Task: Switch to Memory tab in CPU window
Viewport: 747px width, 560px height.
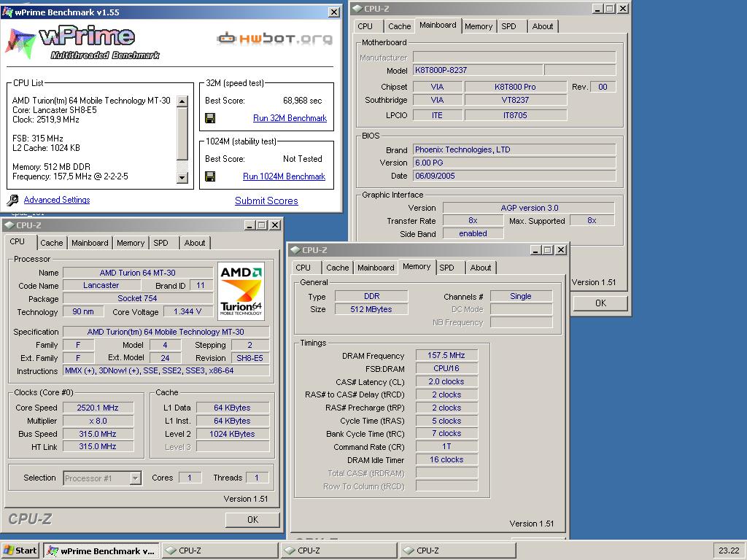Action: click(x=131, y=243)
